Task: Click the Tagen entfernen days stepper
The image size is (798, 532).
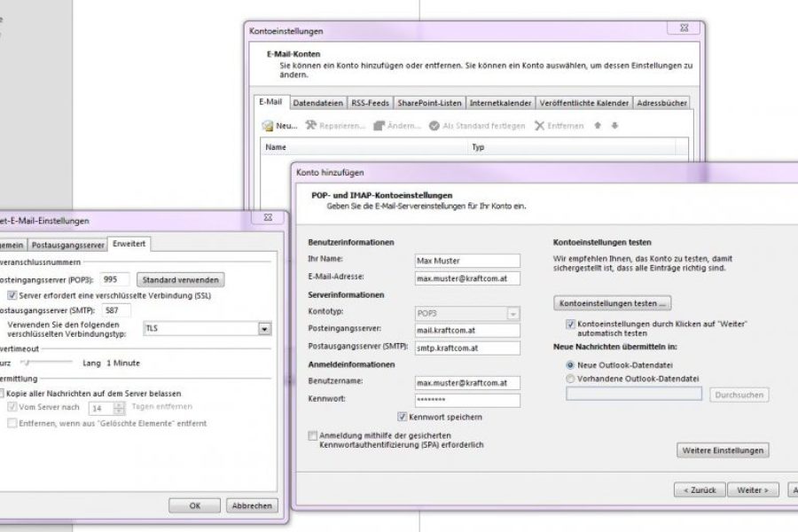Action: pos(119,408)
